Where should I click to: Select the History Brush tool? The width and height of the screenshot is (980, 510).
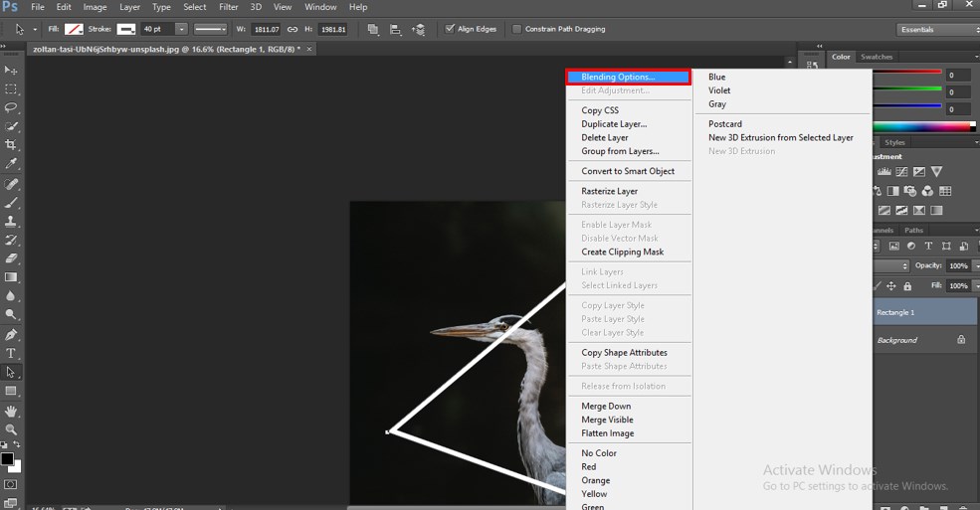point(11,240)
